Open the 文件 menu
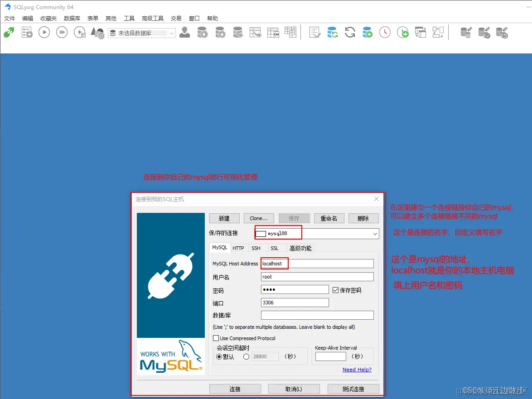 10,18
